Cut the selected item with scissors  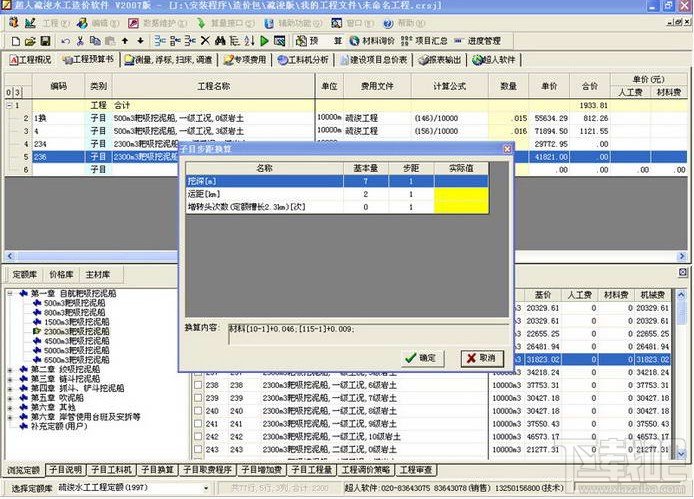[80, 41]
